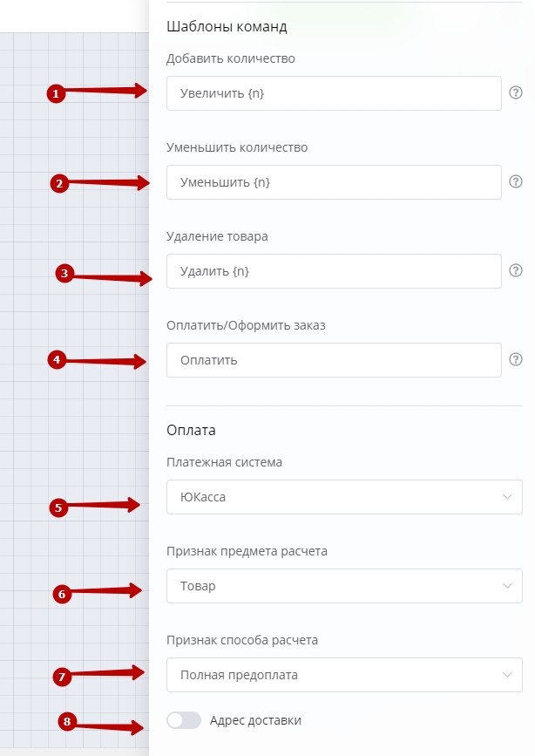Image resolution: width=535 pixels, height=756 pixels.
Task: Click help icon beside Добавить количество field
Action: pyautogui.click(x=515, y=92)
